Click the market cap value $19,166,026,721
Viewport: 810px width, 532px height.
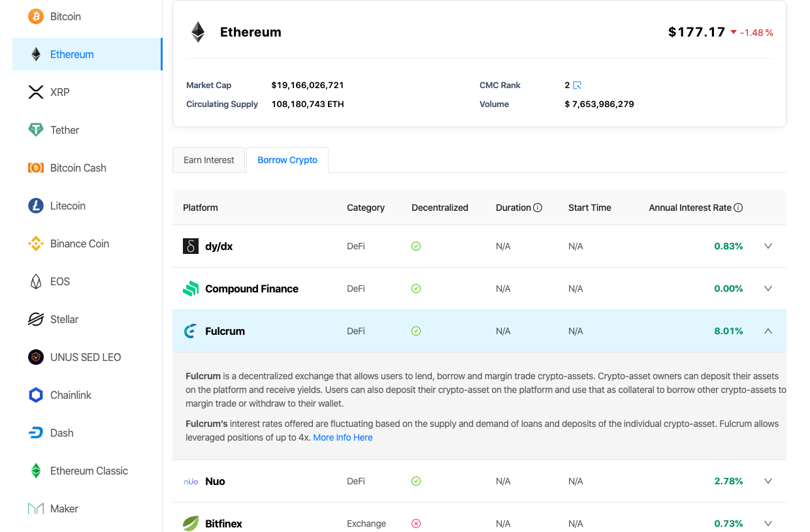tap(308, 85)
